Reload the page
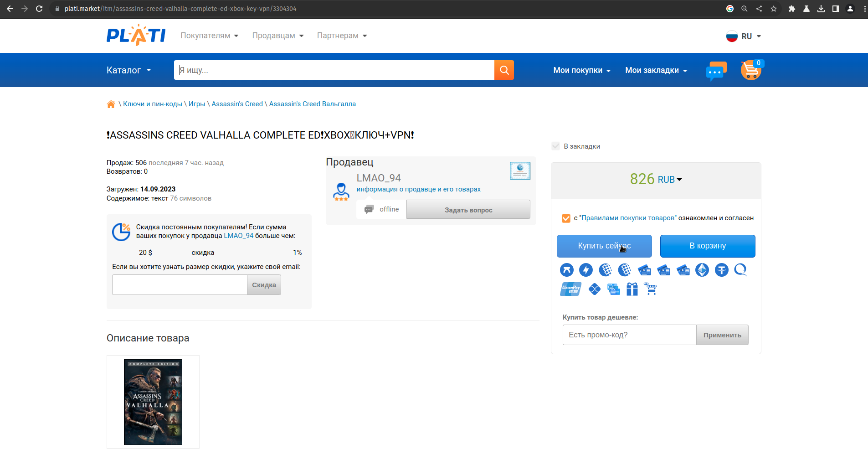This screenshot has width=868, height=460. (x=39, y=9)
